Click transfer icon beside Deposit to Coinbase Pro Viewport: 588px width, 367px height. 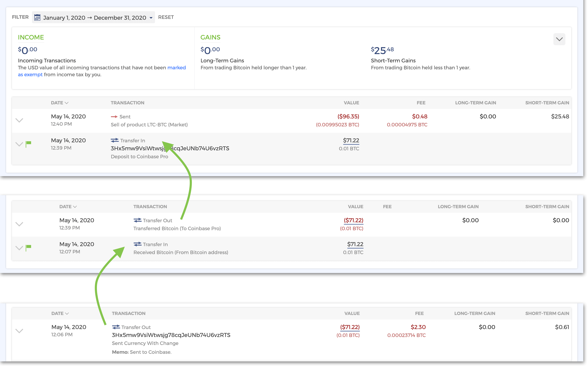[115, 141]
